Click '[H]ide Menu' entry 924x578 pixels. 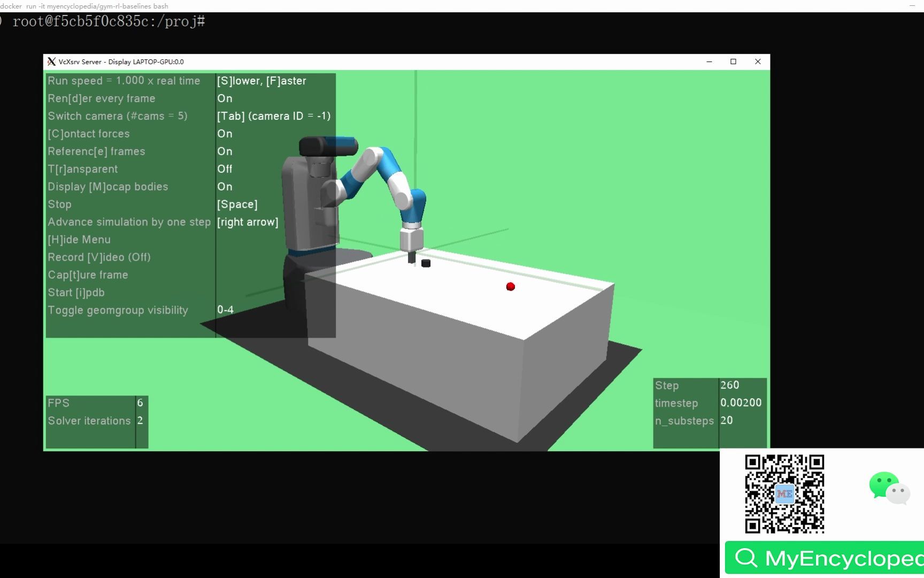(x=79, y=240)
